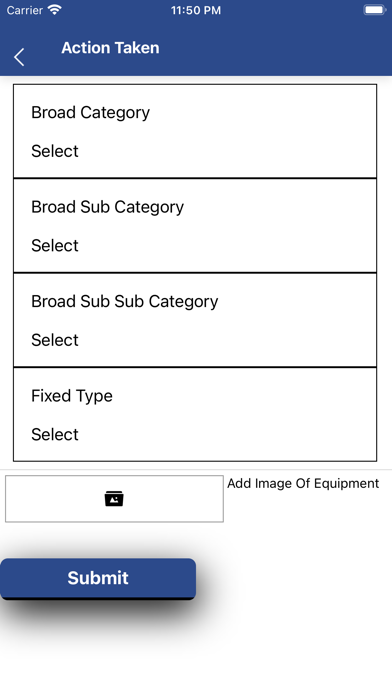Tap the image gallery icon
Viewport: 392px width, 696px height.
tap(114, 498)
